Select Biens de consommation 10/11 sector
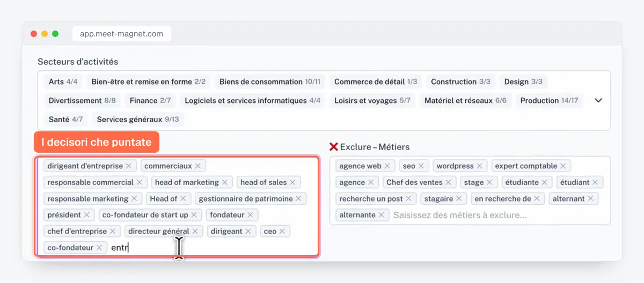Viewport: 644px width, 283px height. [x=270, y=82]
